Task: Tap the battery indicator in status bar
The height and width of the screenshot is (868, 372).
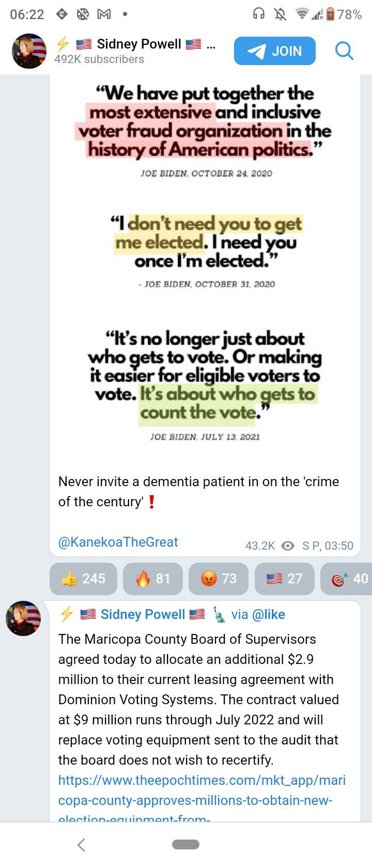Action: [331, 14]
